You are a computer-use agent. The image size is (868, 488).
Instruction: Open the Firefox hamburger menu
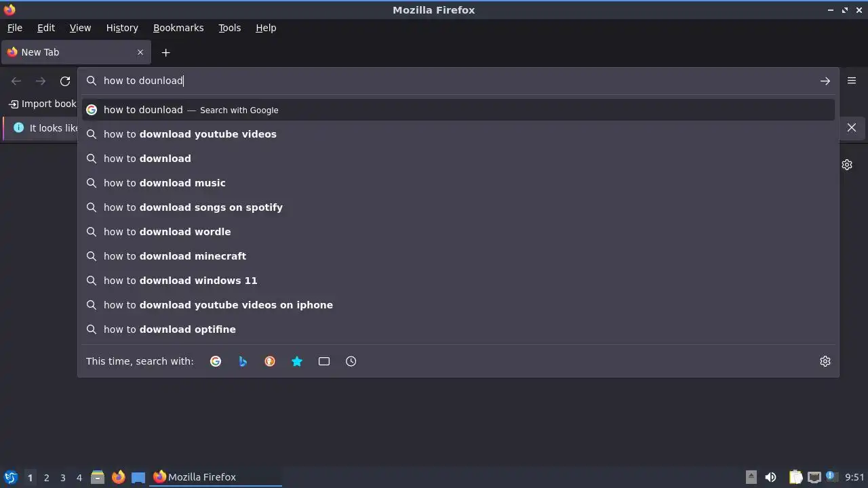[852, 81]
